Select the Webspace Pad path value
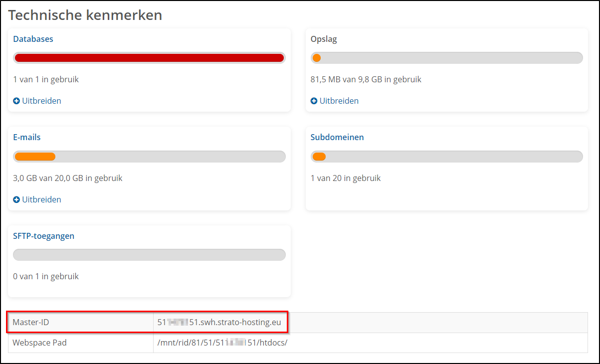The image size is (600, 364). [x=222, y=343]
